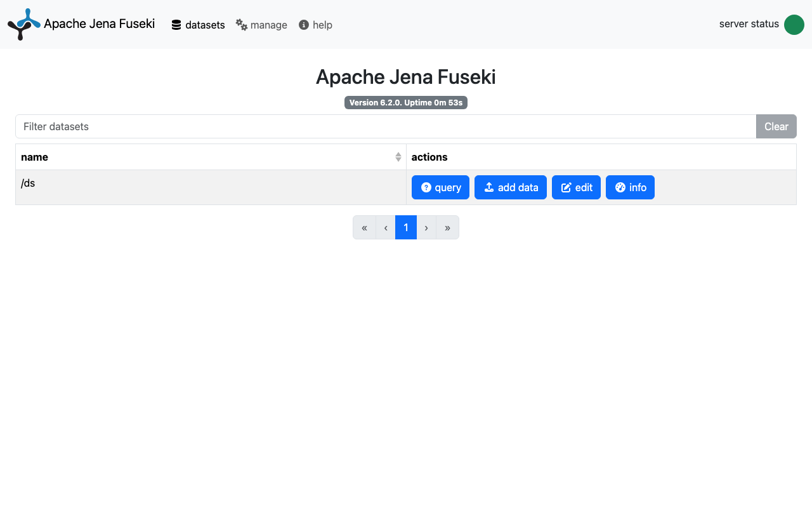This screenshot has width=812, height=508.
Task: Open info for the /ds dataset
Action: pos(630,187)
